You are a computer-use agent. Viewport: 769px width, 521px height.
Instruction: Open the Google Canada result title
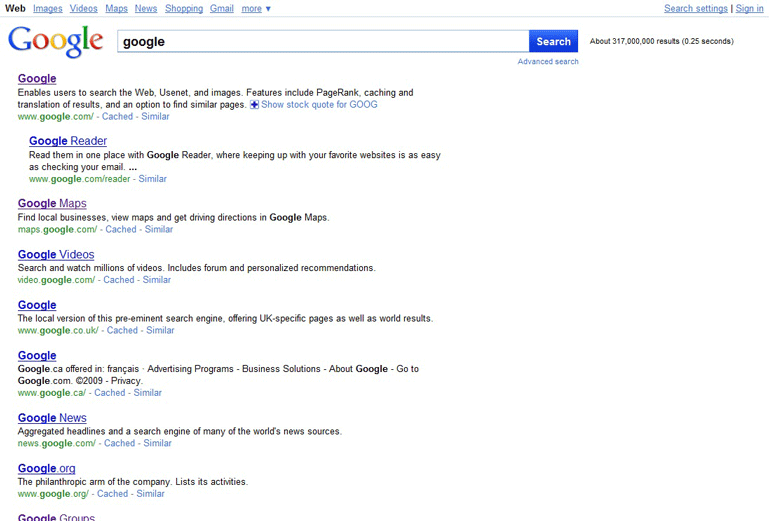[37, 355]
